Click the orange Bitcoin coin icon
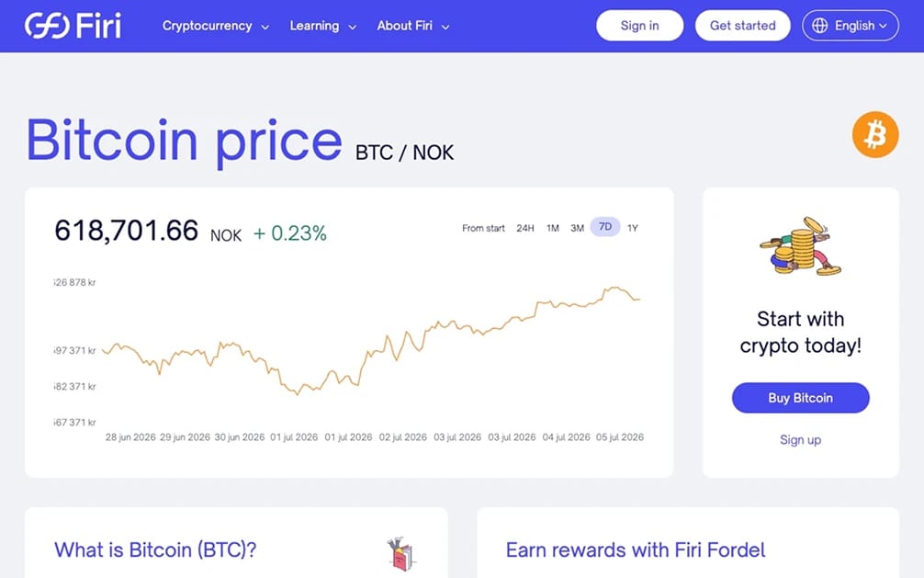Image resolution: width=924 pixels, height=578 pixels. [875, 134]
